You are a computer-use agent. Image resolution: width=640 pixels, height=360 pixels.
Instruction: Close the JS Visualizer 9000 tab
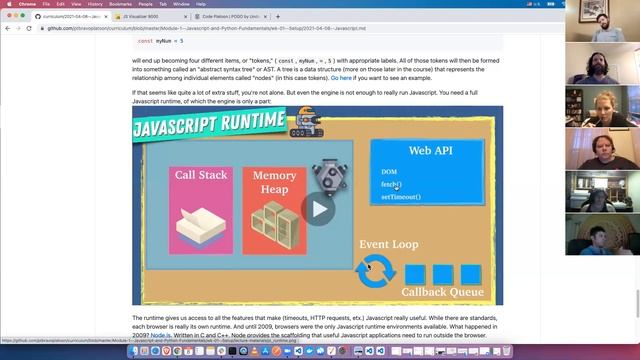pyautogui.click(x=185, y=17)
